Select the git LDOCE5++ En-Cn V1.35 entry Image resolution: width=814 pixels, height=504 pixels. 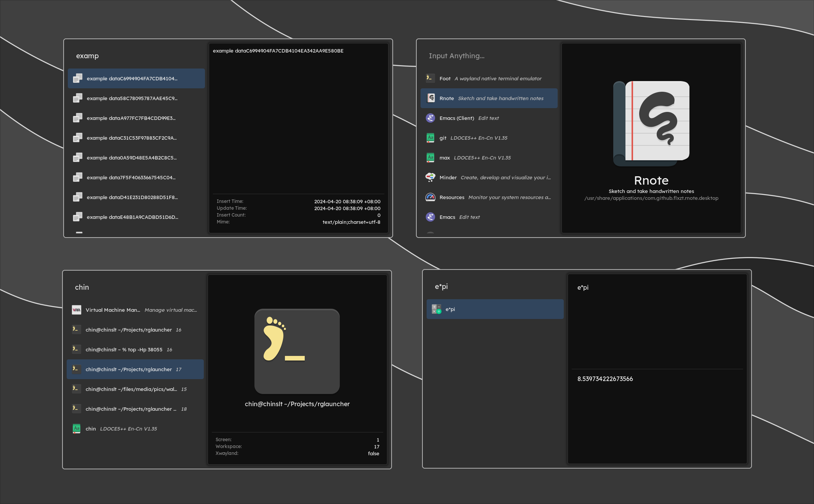489,138
